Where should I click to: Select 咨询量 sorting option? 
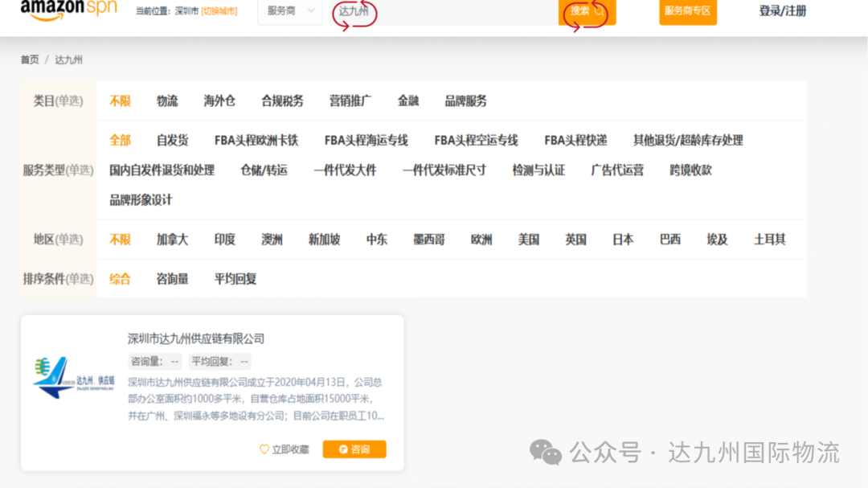click(172, 278)
